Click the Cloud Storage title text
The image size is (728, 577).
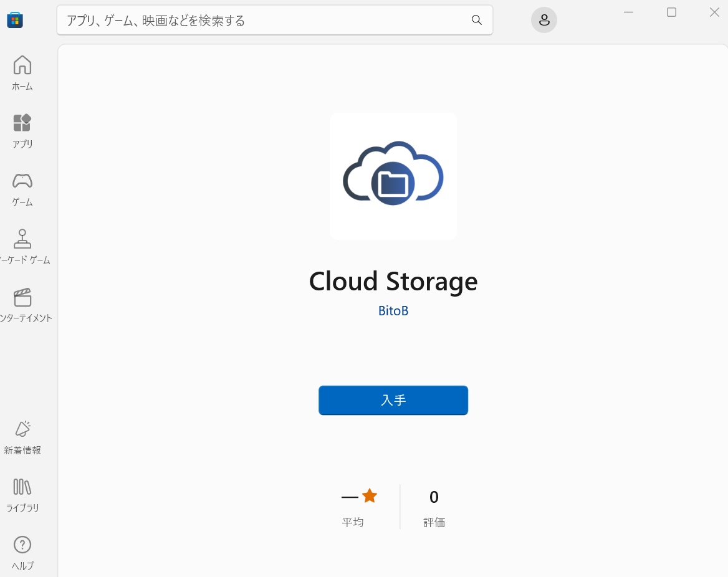click(x=393, y=281)
